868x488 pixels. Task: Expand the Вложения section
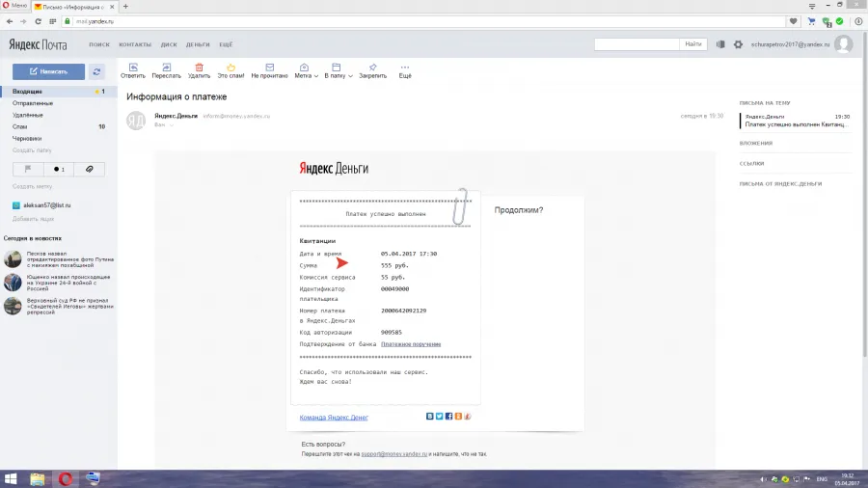[755, 144]
